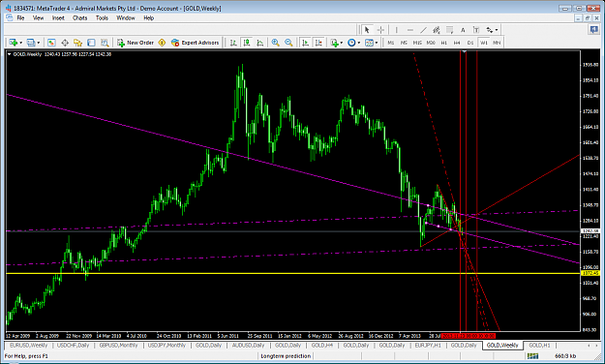Viewport: 605px width, 364px height.
Task: Toggle the auto scroll icon
Action: point(305,43)
